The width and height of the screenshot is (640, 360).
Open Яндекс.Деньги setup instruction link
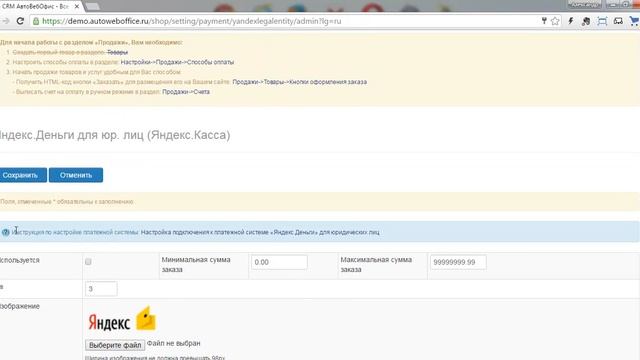[x=260, y=232]
